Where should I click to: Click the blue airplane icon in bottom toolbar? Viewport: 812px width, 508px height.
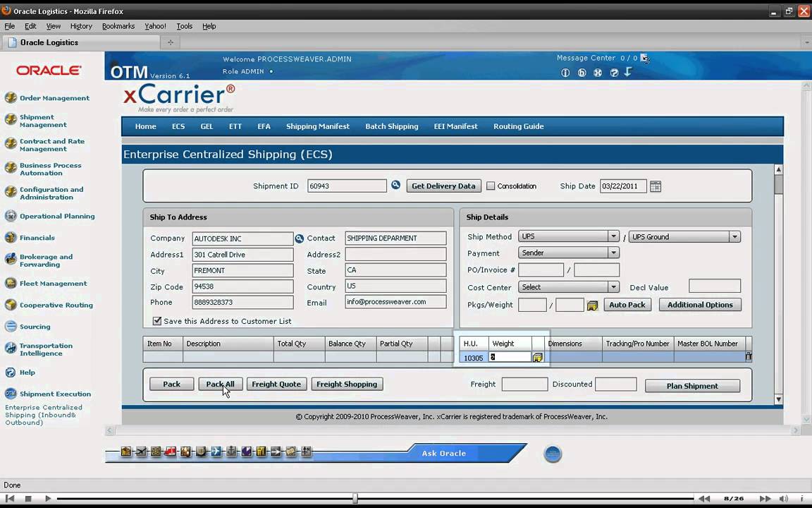point(216,452)
